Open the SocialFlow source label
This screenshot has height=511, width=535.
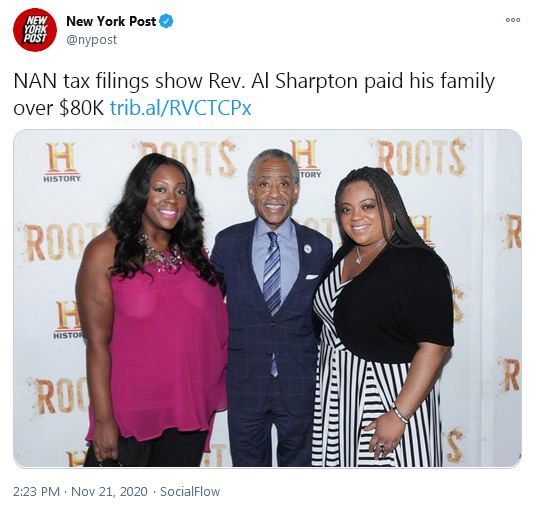tap(190, 492)
